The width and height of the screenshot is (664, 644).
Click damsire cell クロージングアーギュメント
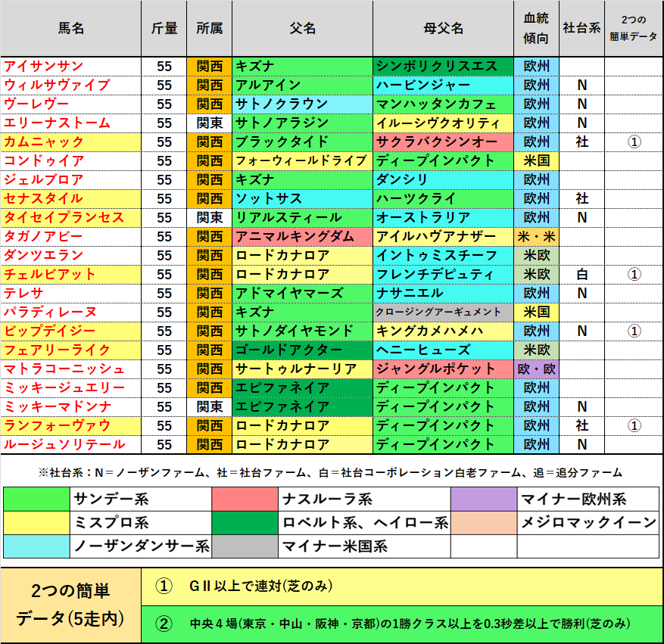coord(444,313)
